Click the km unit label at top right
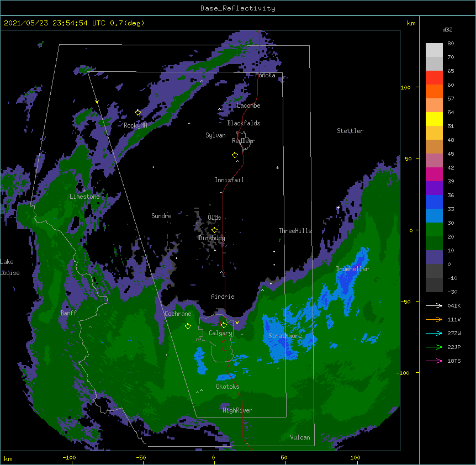Screen dimensions: 476x465 pos(411,23)
